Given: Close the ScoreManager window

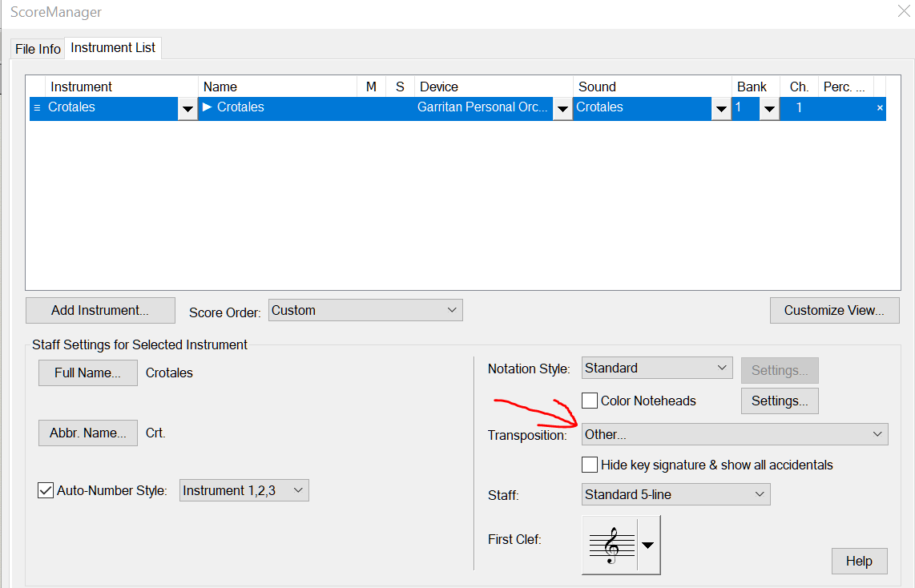Looking at the screenshot, I should (x=901, y=12).
